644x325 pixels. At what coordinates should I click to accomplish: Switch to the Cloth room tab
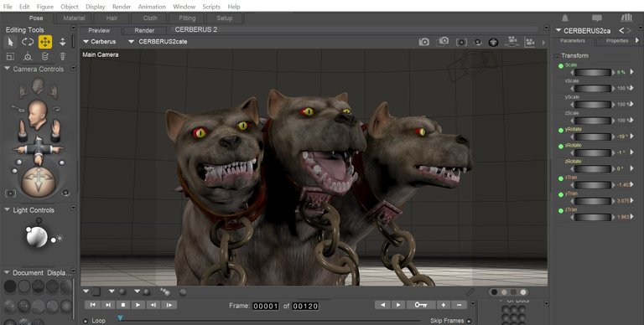150,18
